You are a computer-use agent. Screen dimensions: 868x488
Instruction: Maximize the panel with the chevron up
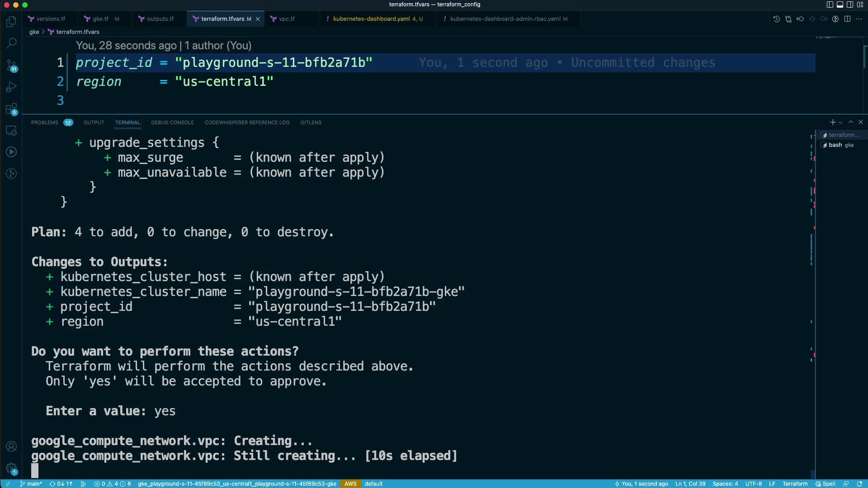(x=850, y=122)
